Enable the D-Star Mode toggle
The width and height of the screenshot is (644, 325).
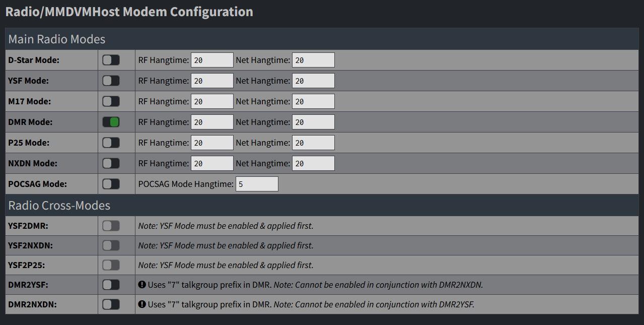(111, 60)
